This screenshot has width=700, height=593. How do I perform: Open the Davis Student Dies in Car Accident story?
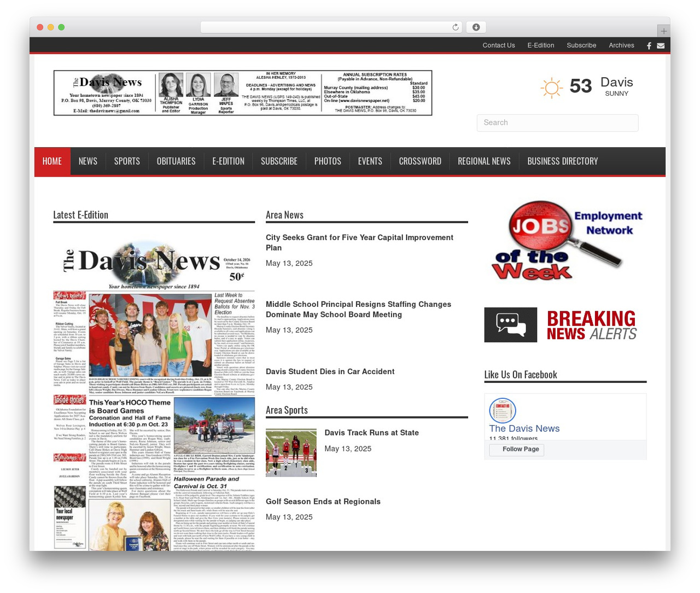330,371
